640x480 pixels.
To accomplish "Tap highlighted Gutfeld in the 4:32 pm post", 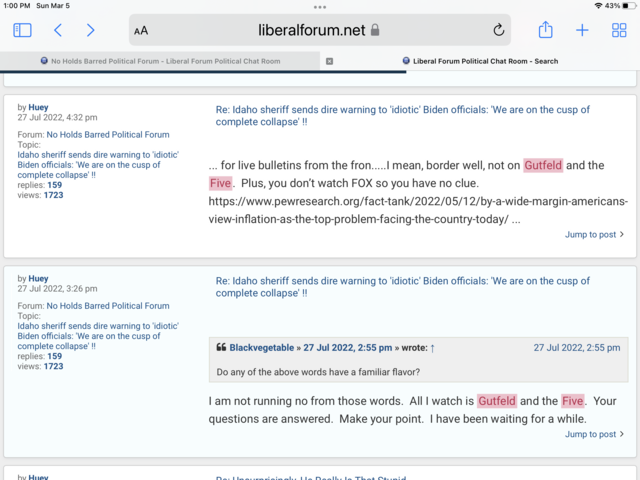I will 543,165.
